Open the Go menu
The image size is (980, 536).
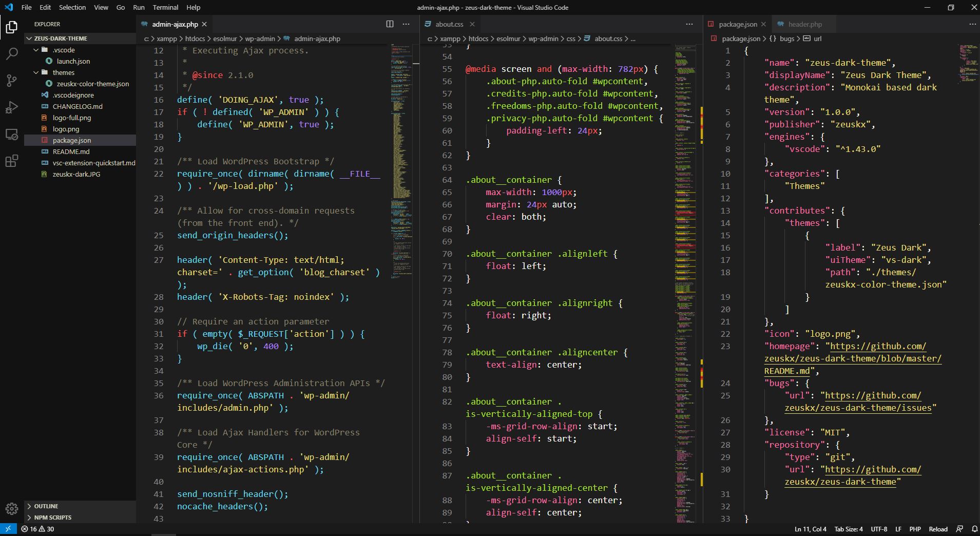pyautogui.click(x=121, y=7)
